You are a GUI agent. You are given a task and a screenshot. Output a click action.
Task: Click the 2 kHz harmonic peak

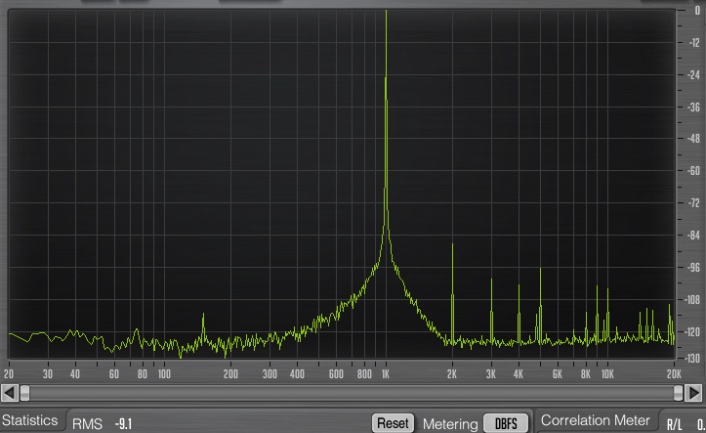pyautogui.click(x=453, y=293)
